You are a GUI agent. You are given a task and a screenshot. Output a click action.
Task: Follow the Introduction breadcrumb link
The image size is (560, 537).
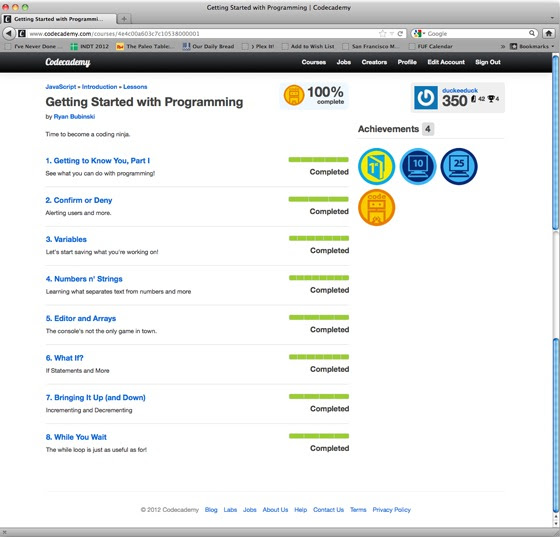coord(99,87)
